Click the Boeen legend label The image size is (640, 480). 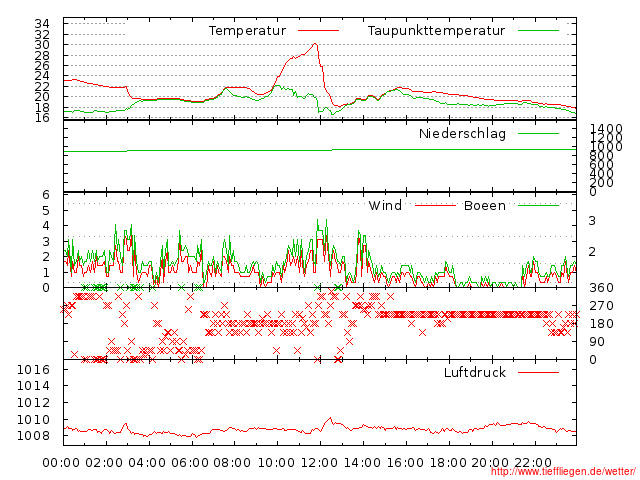coord(484,205)
